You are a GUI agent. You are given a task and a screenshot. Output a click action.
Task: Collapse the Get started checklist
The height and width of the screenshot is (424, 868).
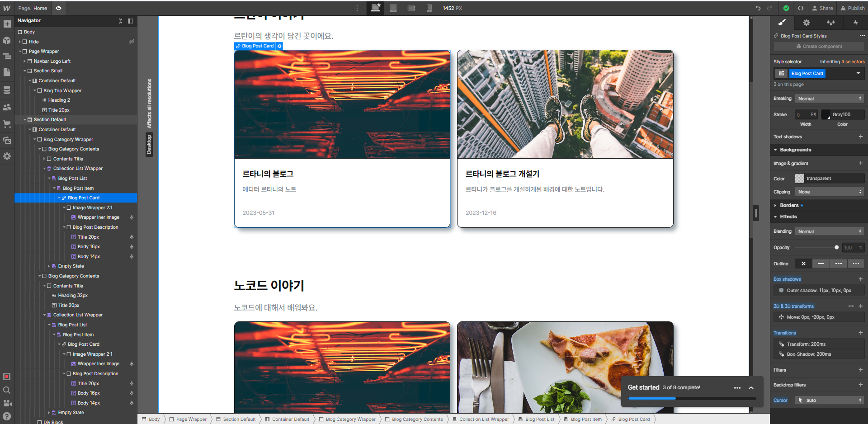751,388
